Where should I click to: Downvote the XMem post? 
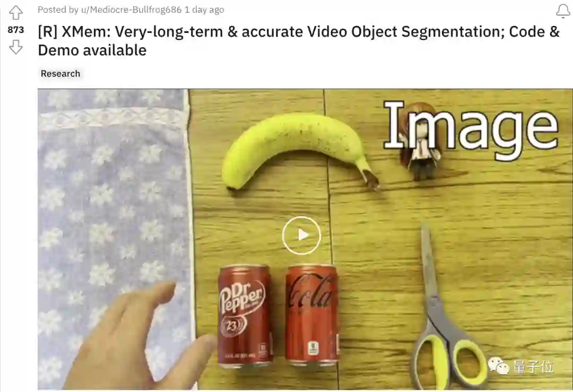(16, 47)
